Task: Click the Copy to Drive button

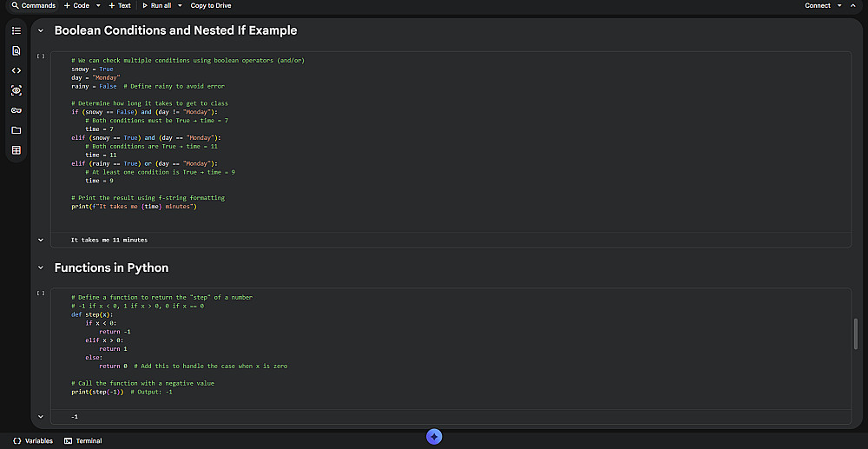Action: [x=211, y=5]
